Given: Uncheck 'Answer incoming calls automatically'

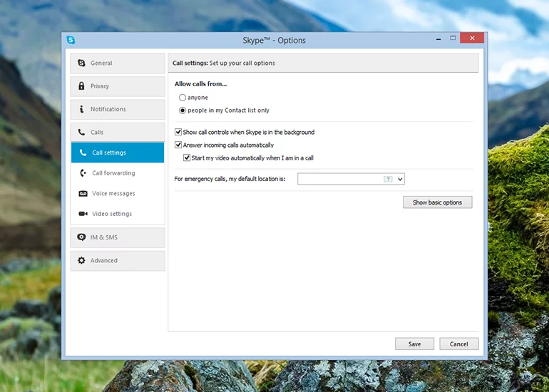Looking at the screenshot, I should 178,145.
